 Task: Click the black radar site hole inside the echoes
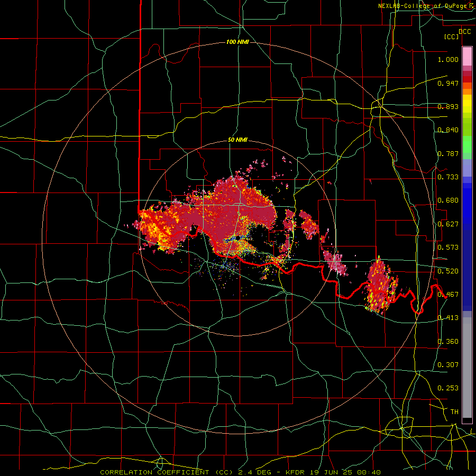[x=238, y=238]
